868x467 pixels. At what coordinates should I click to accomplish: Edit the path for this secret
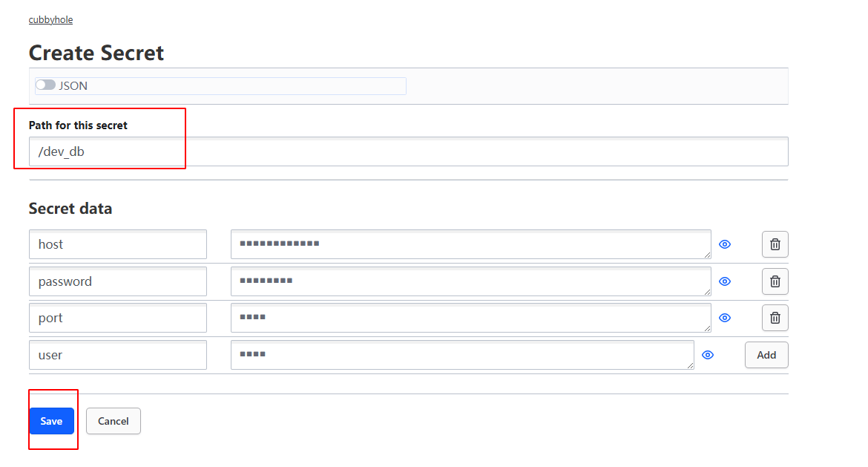point(408,151)
